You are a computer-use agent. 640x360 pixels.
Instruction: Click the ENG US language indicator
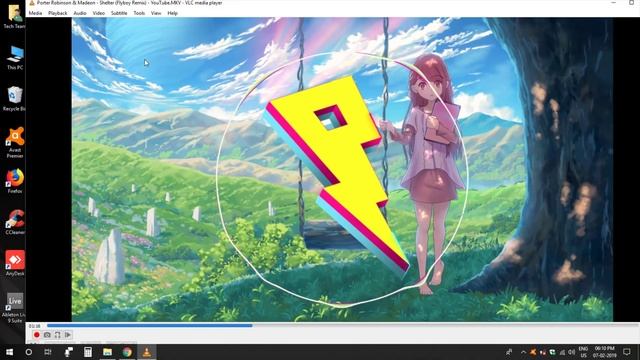click(583, 352)
